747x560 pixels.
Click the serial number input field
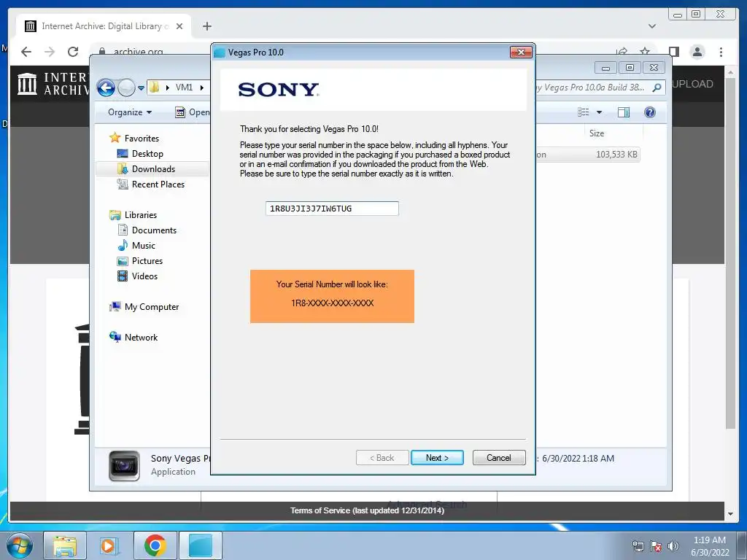[332, 209]
